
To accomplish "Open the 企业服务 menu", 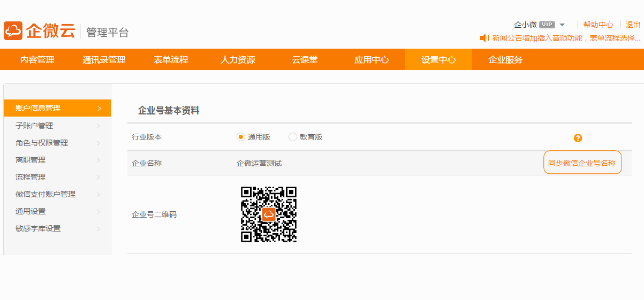I will point(505,59).
